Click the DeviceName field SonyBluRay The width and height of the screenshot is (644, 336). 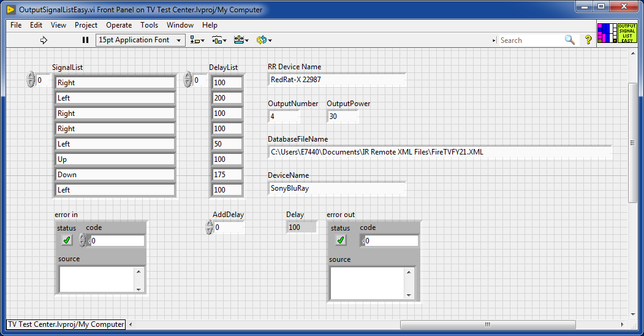tap(337, 188)
